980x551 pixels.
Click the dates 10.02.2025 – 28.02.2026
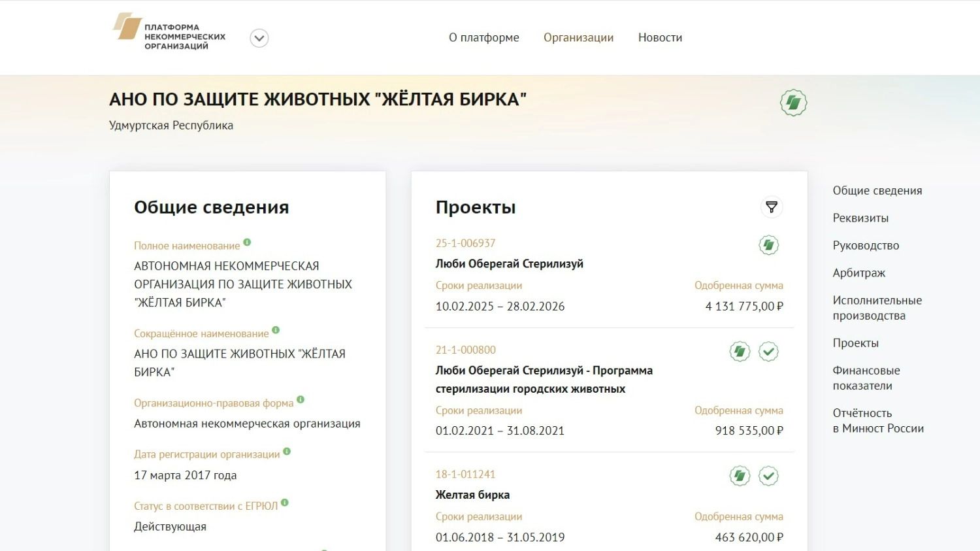[500, 306]
